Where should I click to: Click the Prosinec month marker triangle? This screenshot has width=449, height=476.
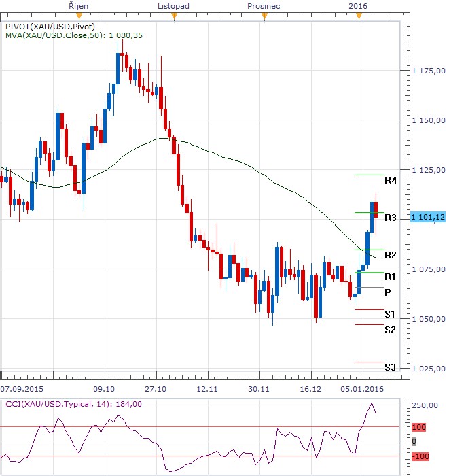pos(265,16)
